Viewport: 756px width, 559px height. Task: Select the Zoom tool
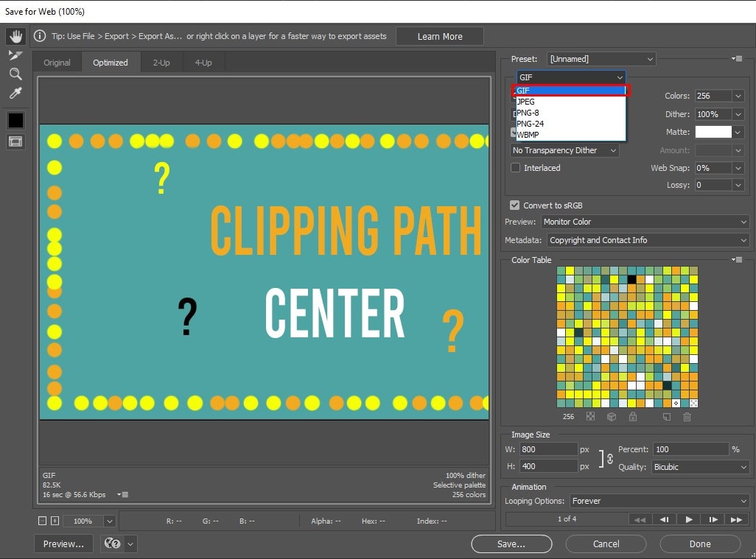(15, 74)
